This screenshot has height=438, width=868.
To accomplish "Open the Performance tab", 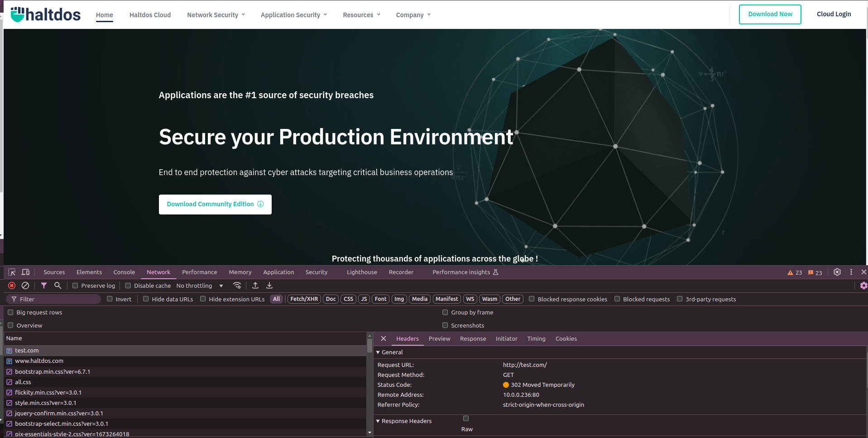I will [x=200, y=272].
